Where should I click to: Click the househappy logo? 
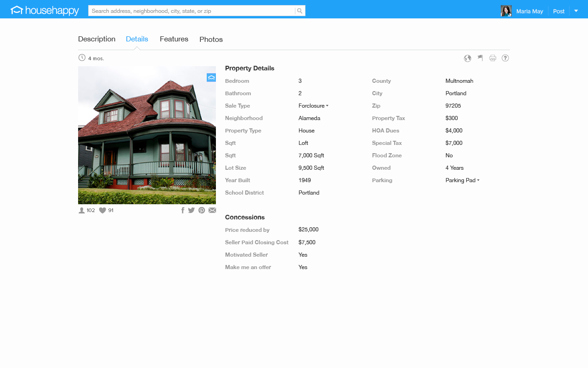(45, 11)
